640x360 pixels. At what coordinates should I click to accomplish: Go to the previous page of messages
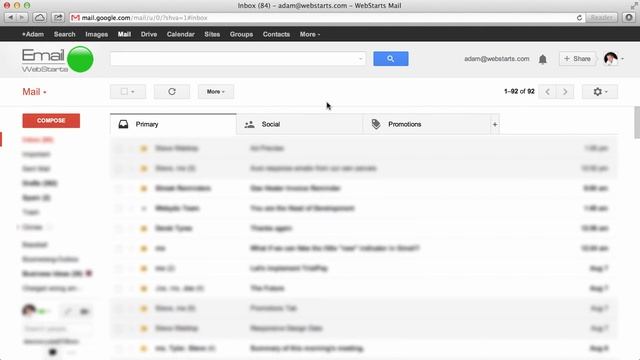click(x=547, y=92)
